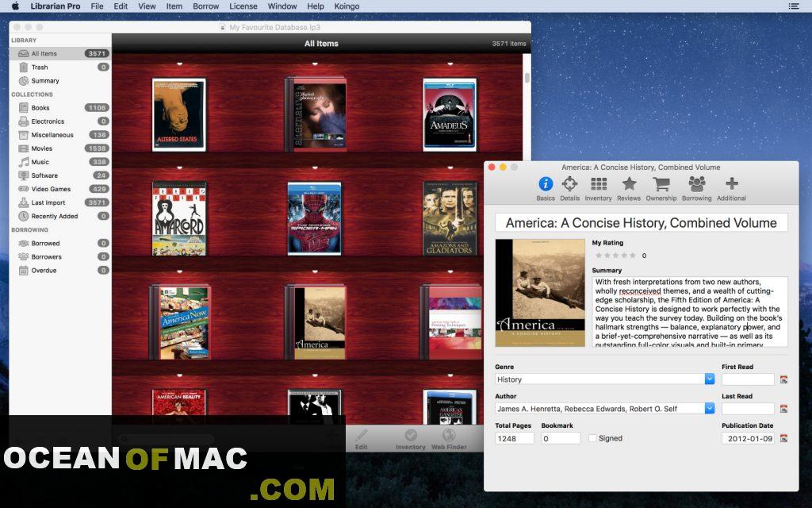The image size is (812, 508).
Task: Click the Last Read date field
Action: pos(748,409)
